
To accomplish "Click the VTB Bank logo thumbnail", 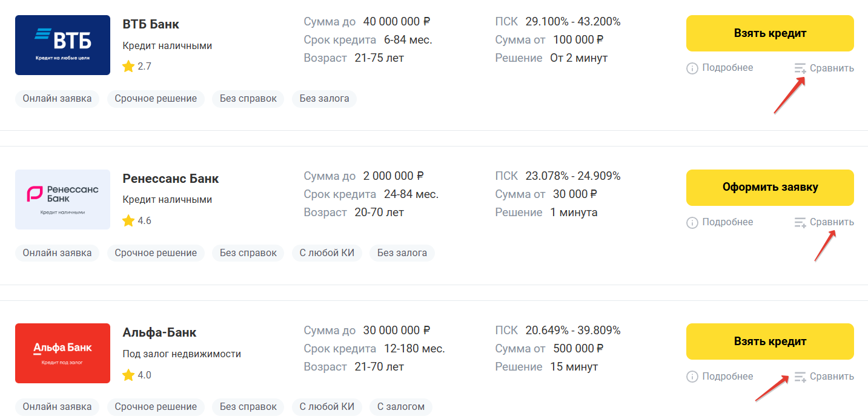I will click(62, 45).
